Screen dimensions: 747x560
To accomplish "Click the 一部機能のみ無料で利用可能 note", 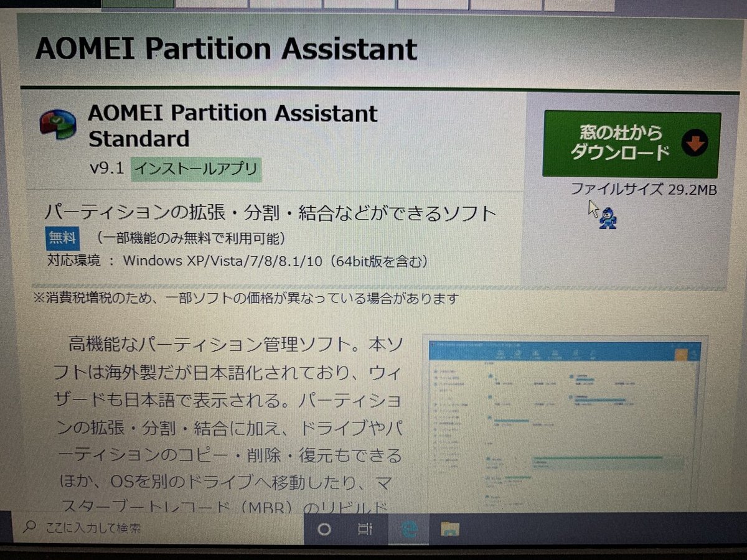I will [190, 238].
